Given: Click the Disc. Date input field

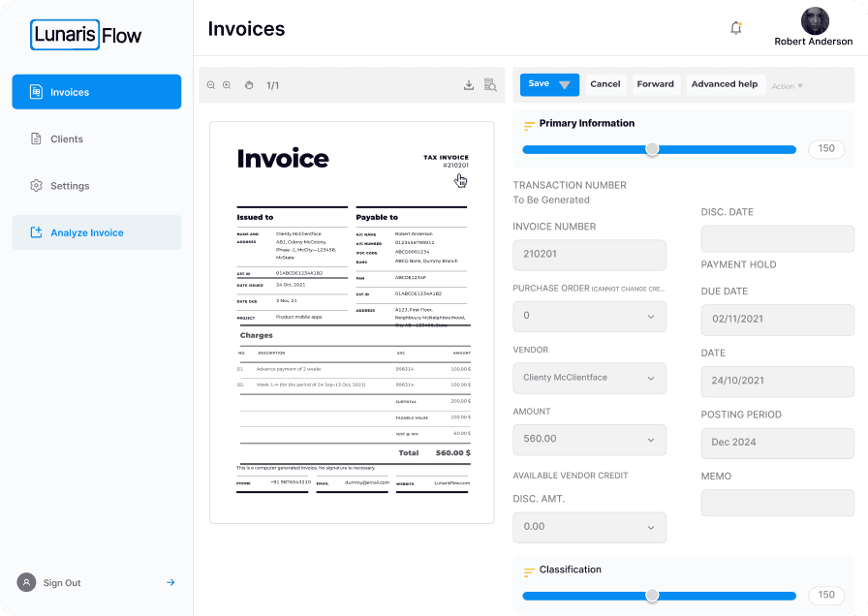Looking at the screenshot, I should tap(778, 238).
